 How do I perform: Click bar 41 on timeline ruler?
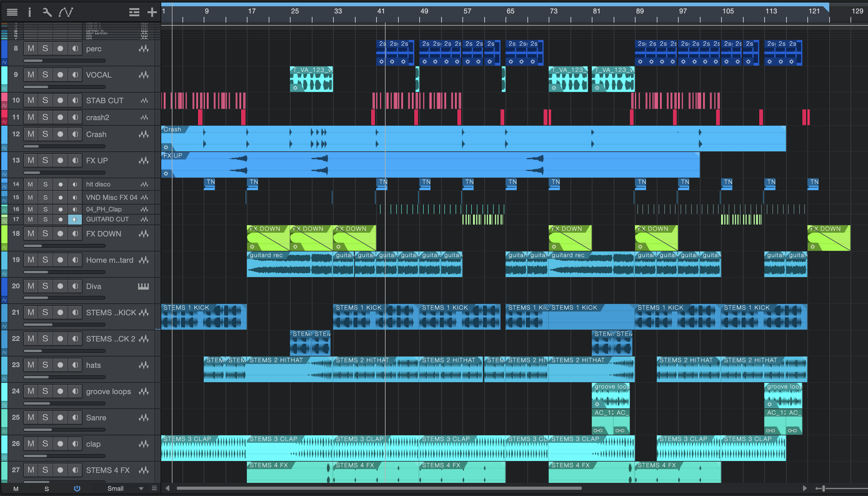tap(381, 11)
